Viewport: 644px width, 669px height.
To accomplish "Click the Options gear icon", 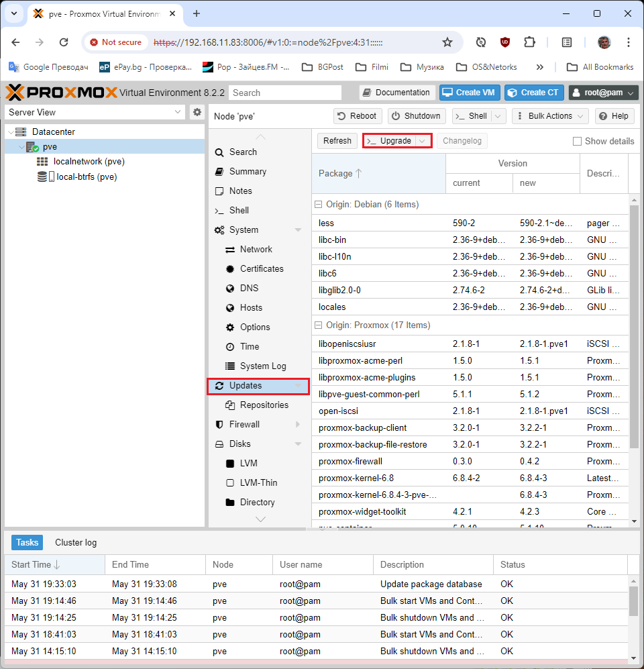I will click(230, 327).
